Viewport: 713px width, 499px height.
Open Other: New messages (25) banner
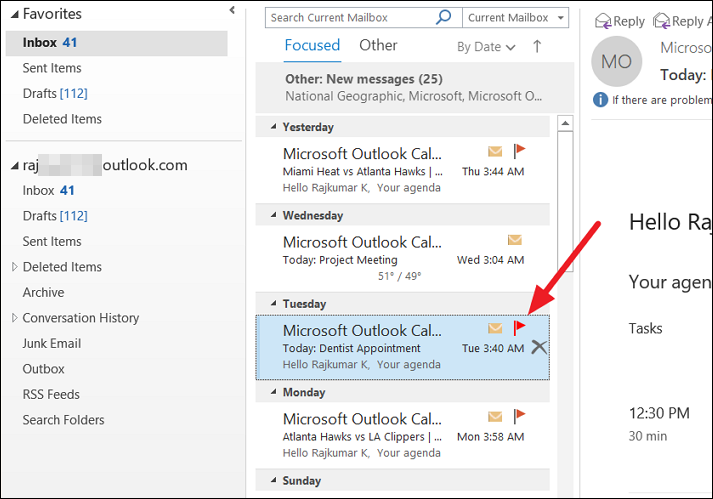pyautogui.click(x=415, y=87)
